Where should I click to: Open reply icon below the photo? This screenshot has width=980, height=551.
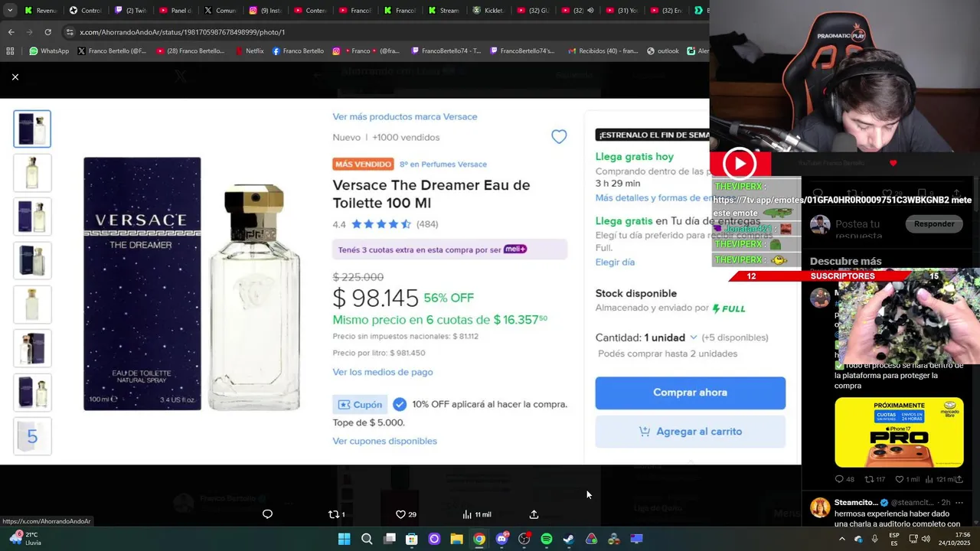267,514
